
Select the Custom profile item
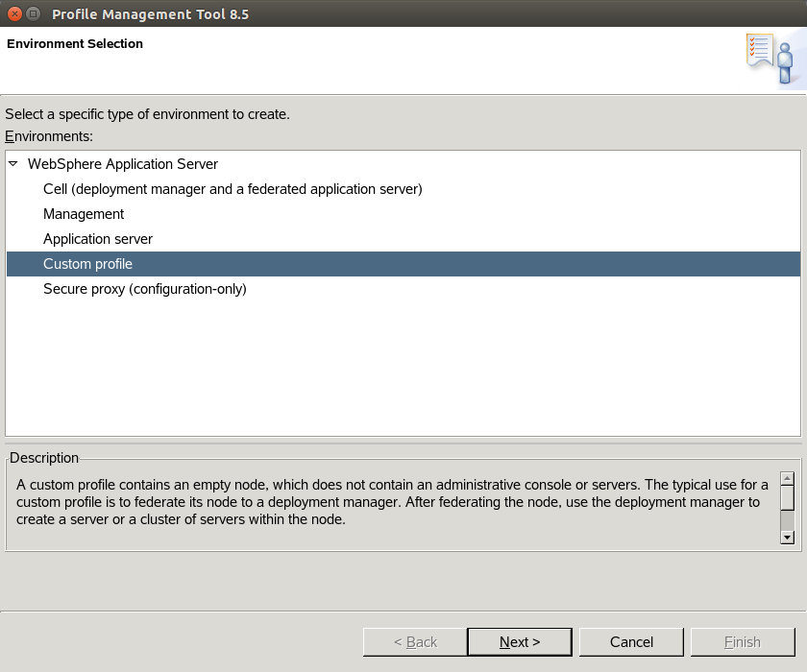point(403,264)
